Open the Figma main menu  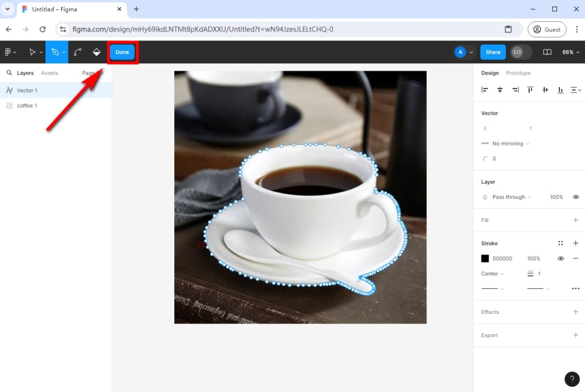point(9,51)
